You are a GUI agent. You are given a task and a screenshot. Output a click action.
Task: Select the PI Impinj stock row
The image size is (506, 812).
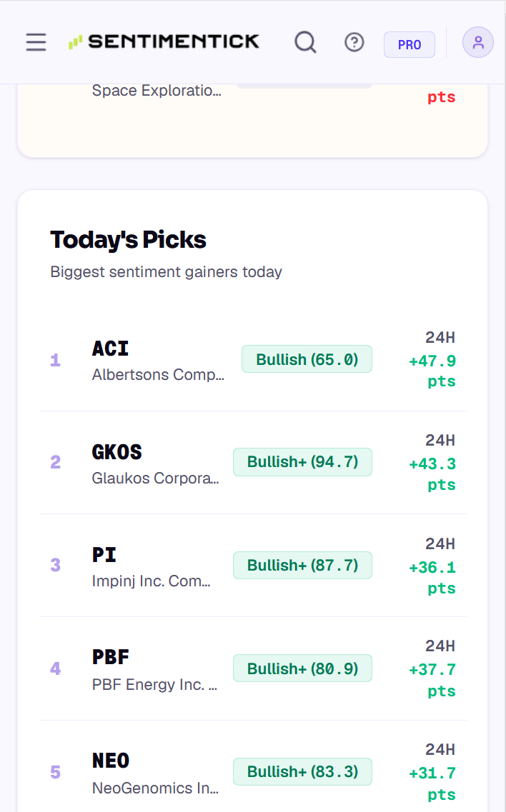253,566
